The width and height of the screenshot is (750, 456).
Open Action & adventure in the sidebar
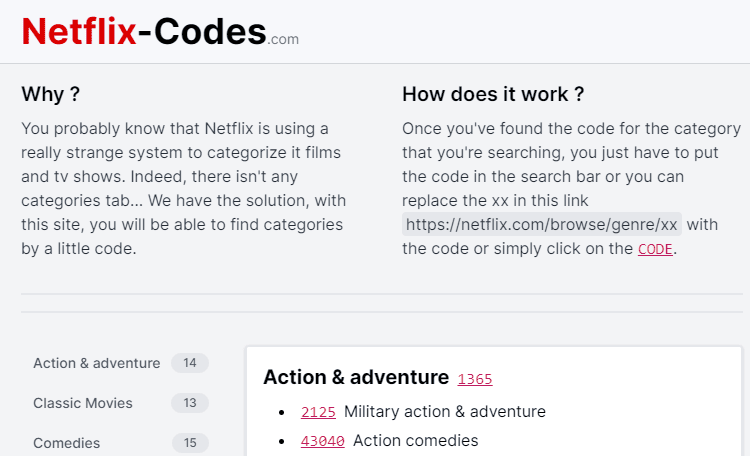97,363
